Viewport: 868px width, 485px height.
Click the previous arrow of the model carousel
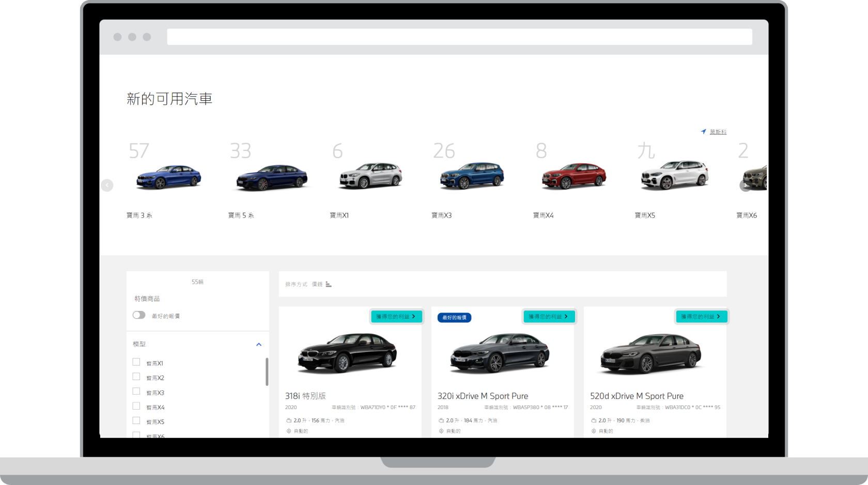click(x=107, y=185)
